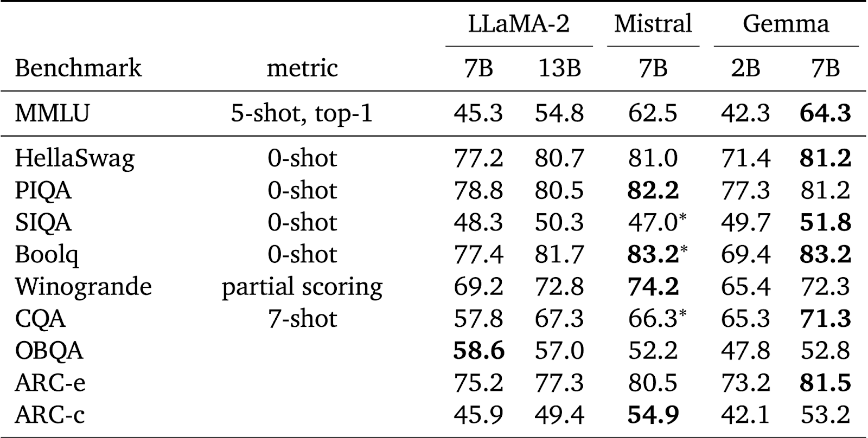Select the Gemma group header

pos(786,24)
